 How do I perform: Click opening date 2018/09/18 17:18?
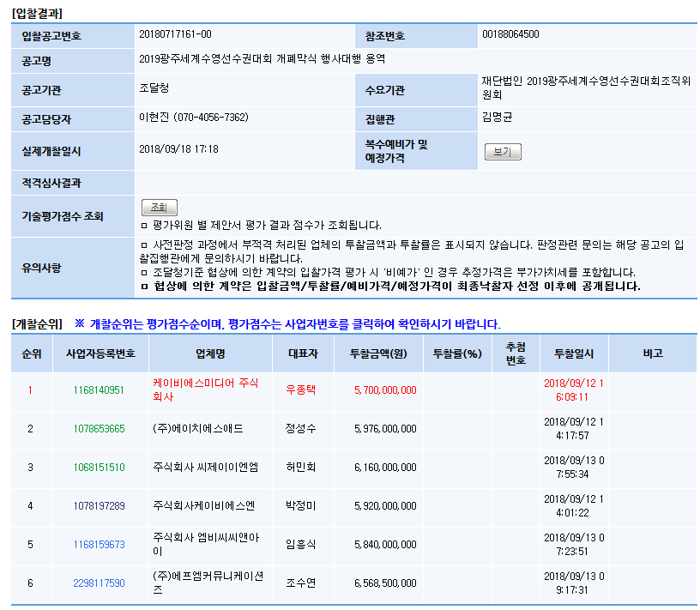click(178, 149)
